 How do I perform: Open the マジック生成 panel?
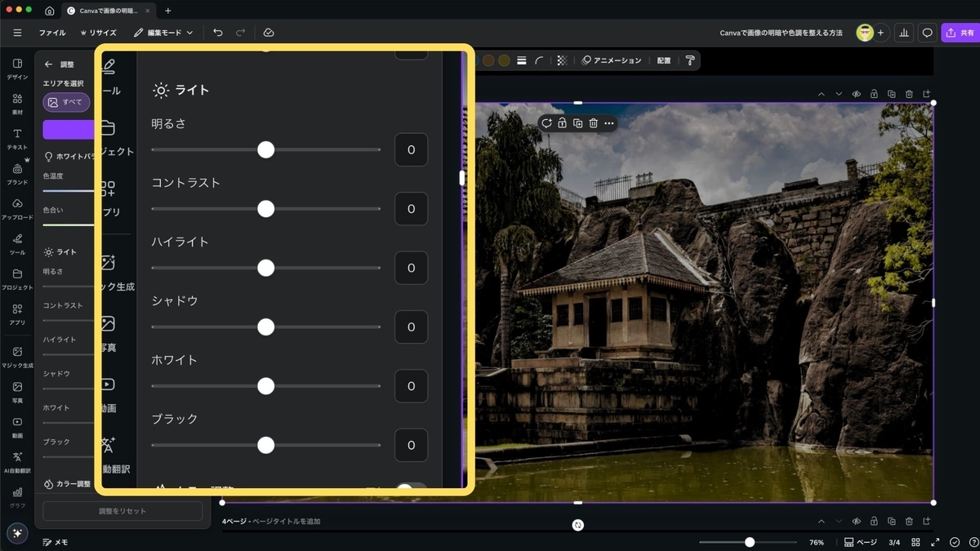coord(17,357)
